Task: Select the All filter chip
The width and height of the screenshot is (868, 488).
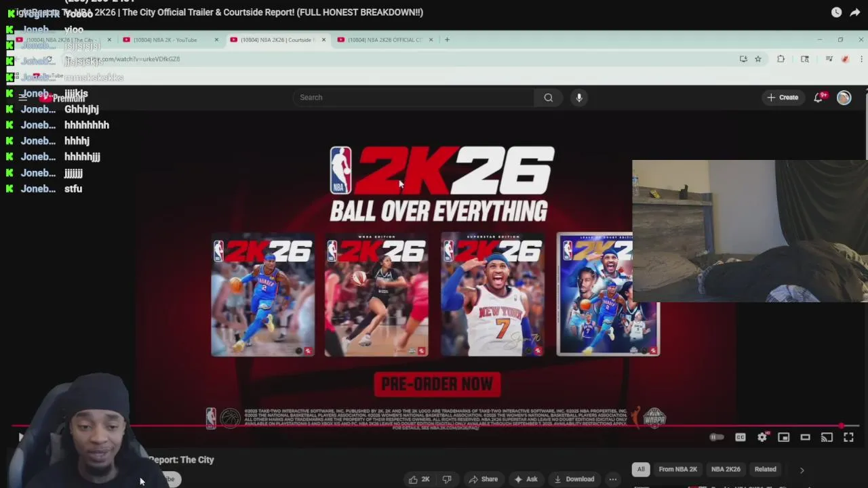Action: 641,469
